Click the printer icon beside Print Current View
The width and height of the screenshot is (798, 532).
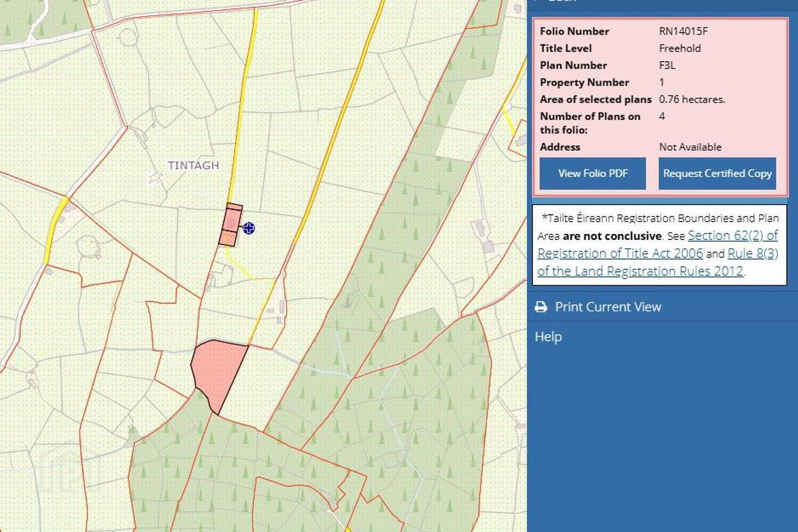point(541,307)
